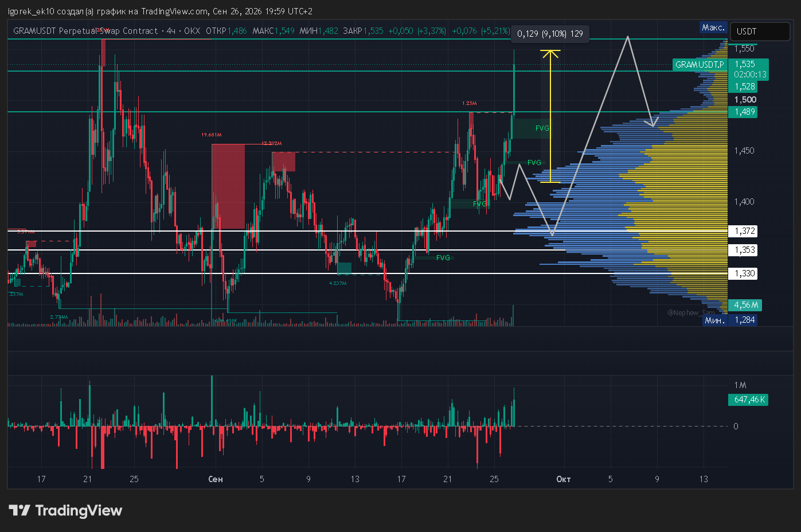
Task: Click the ОТКР 1,486 open value
Action: tap(226, 31)
